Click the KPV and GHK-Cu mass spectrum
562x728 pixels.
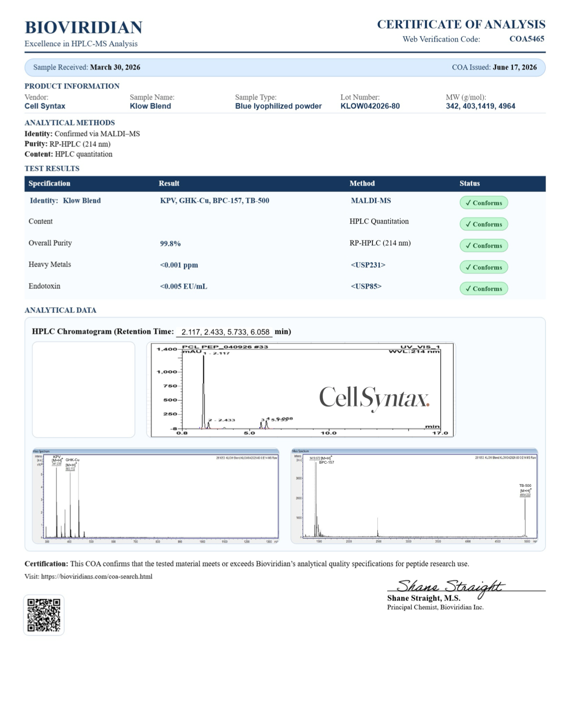156,496
